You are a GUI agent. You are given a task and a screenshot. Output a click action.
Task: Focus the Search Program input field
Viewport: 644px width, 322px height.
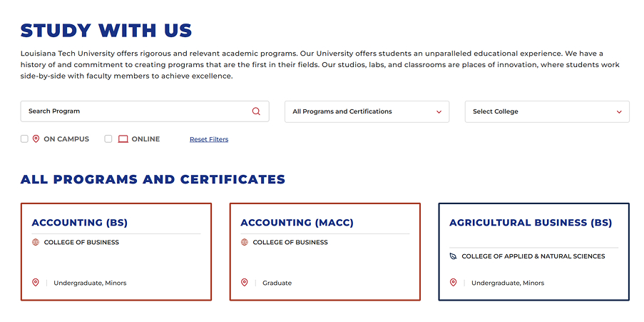click(136, 111)
